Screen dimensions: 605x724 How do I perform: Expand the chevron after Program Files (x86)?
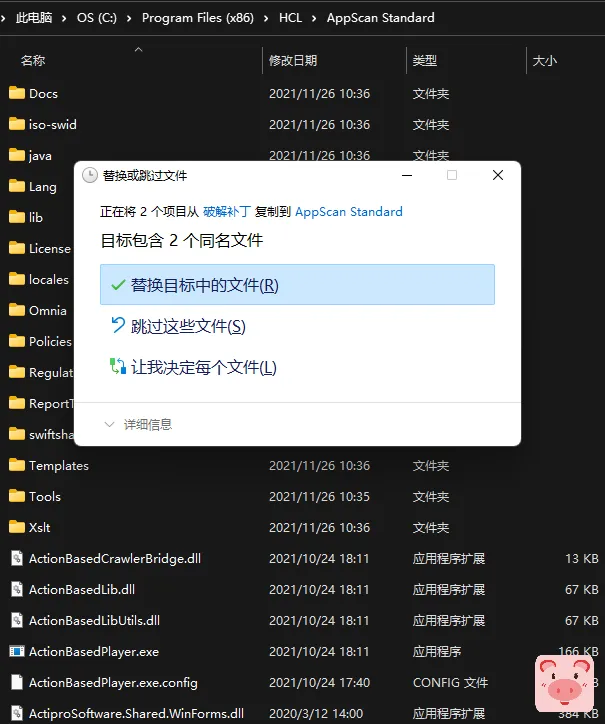point(266,18)
